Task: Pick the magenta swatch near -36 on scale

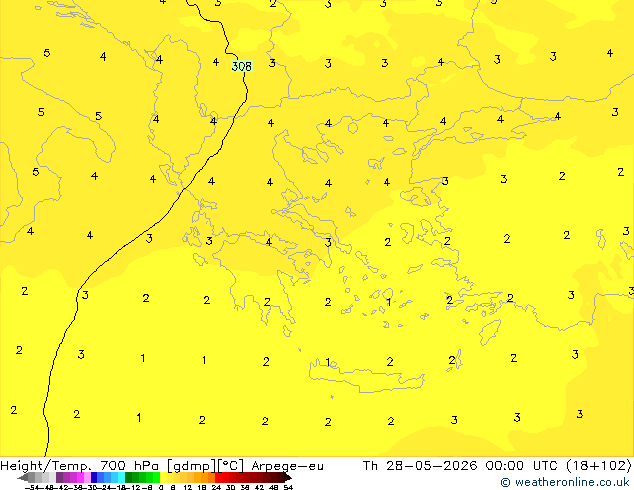Action: tap(80, 477)
